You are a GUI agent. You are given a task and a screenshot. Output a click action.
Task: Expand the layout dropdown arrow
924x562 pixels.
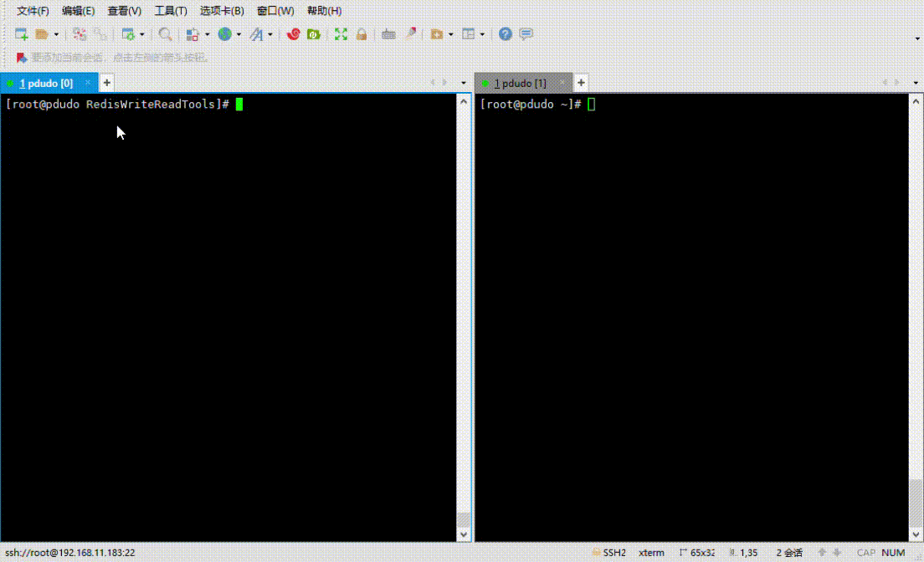(x=482, y=35)
